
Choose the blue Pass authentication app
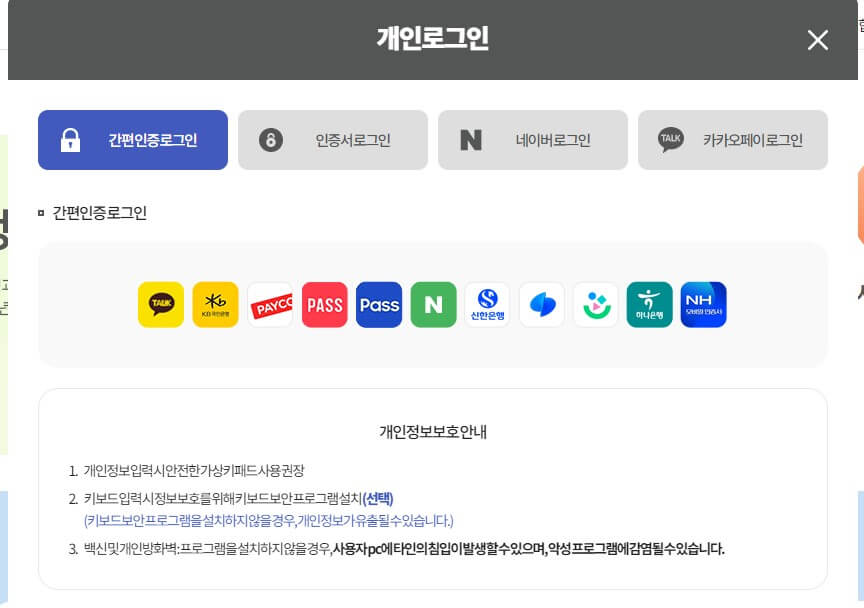(x=379, y=305)
